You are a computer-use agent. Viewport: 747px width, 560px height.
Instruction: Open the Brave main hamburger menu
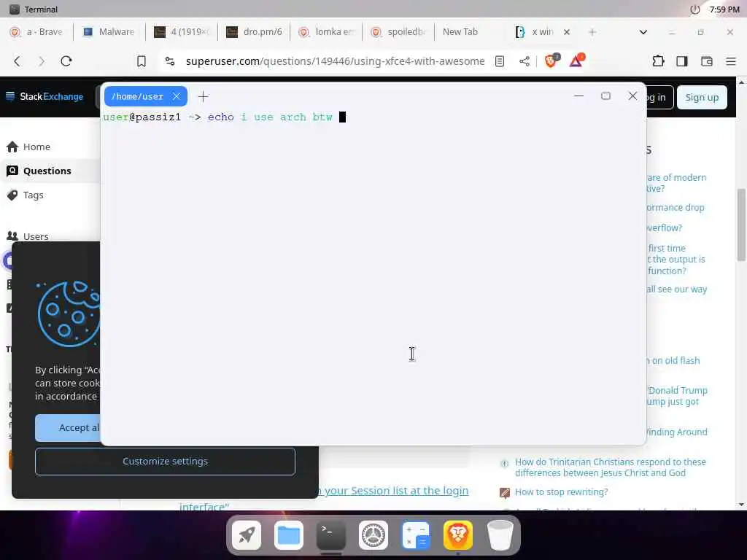(x=731, y=61)
